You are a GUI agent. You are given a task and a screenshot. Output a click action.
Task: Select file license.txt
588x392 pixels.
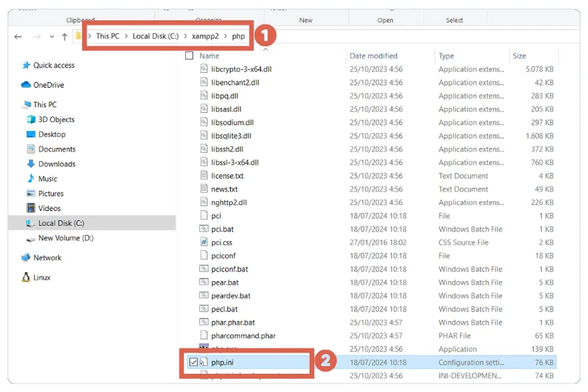[227, 176]
